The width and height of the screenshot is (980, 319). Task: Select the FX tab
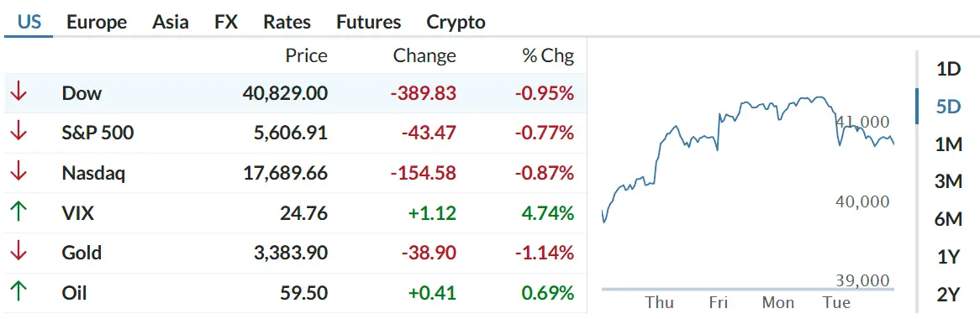[225, 23]
